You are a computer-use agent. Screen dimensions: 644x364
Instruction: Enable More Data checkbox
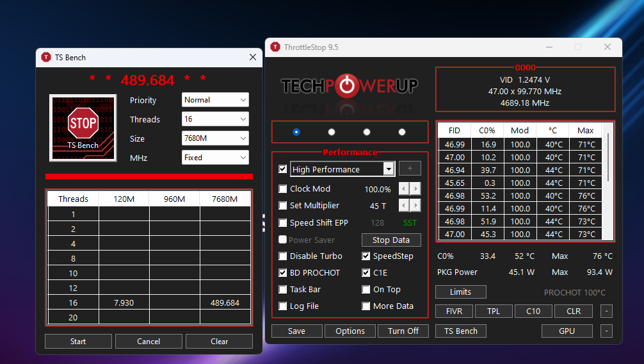pos(366,306)
